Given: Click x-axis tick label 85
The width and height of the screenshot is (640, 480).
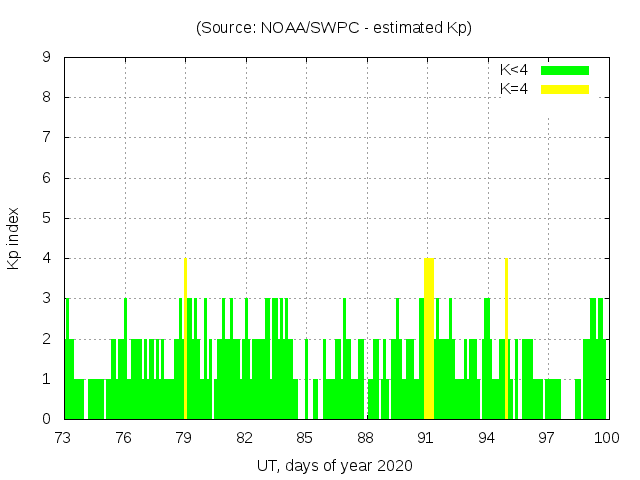Looking at the screenshot, I should coord(305,438).
